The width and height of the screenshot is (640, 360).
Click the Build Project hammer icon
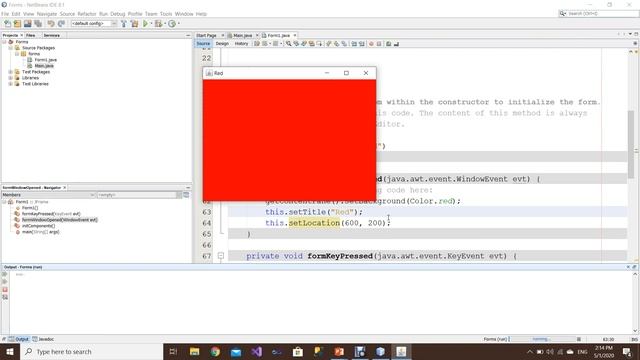124,24
